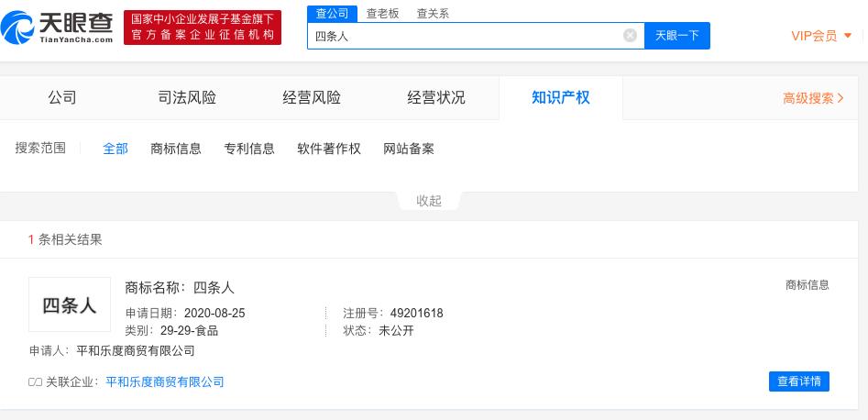Switch to the 司法风险 tab
This screenshot has width=868, height=420.
coord(187,98)
